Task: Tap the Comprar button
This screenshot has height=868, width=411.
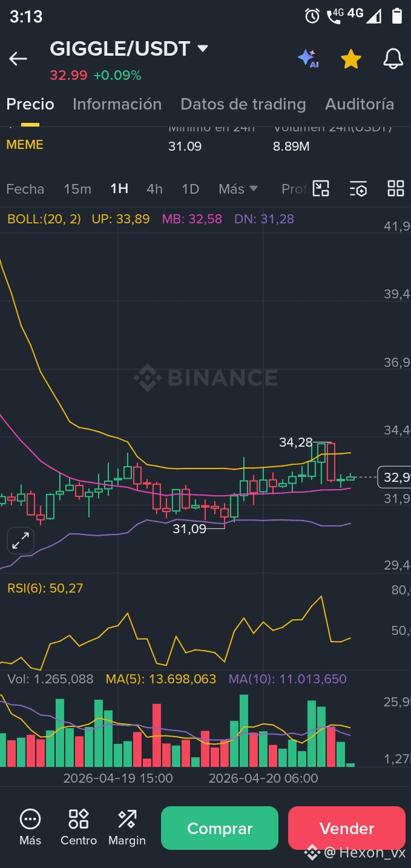Action: pos(220,828)
